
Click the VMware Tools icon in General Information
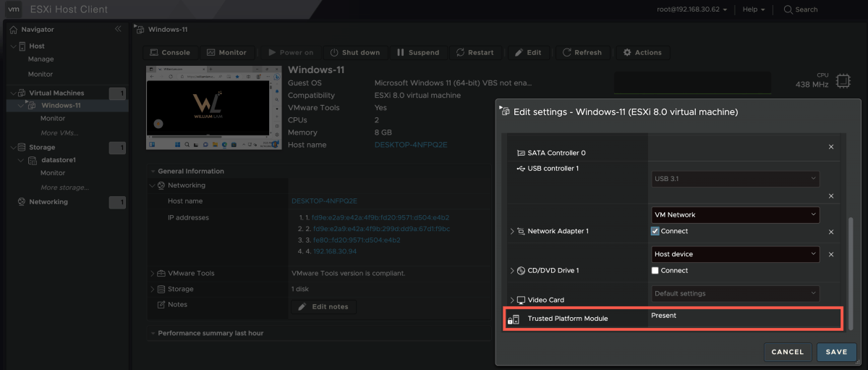click(162, 273)
